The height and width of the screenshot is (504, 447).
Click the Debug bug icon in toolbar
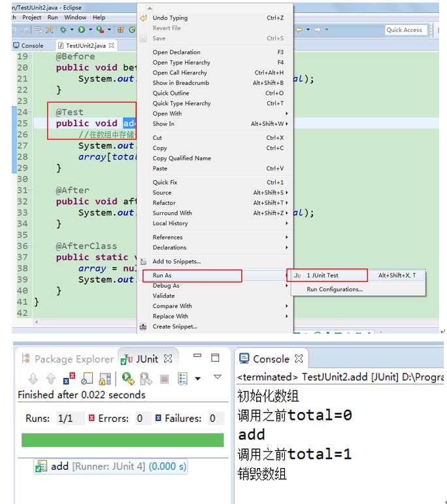click(63, 29)
